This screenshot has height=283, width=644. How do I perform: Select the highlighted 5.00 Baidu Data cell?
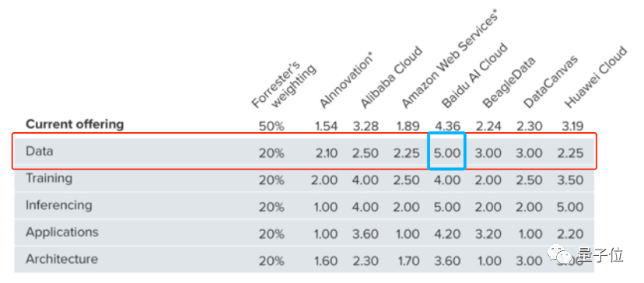pyautogui.click(x=446, y=151)
